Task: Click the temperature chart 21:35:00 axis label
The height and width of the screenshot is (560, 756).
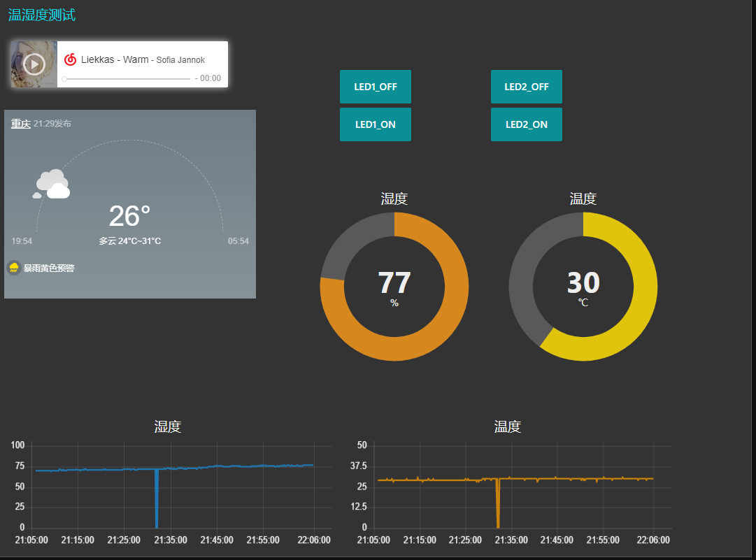Action: point(511,540)
